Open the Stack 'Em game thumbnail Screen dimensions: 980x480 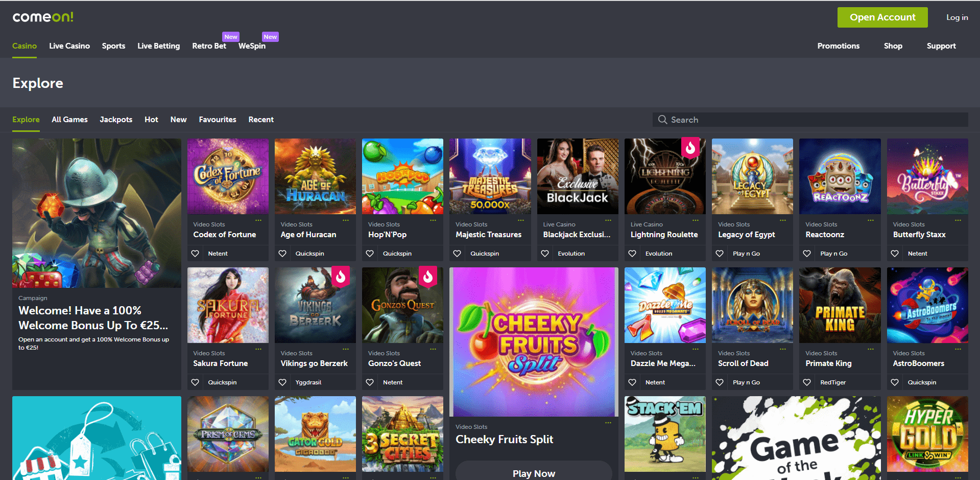pyautogui.click(x=665, y=434)
